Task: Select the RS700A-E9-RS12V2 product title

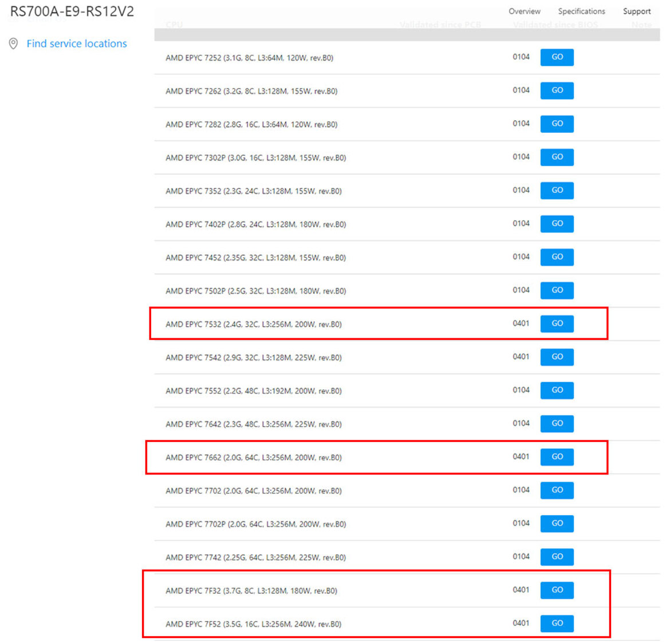Action: coord(72,11)
